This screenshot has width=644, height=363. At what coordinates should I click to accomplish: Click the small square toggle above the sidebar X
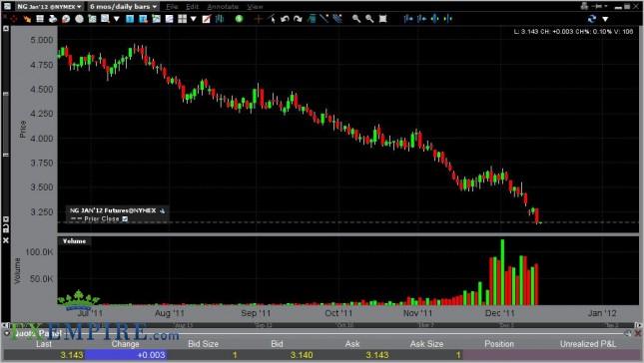pyautogui.click(x=6, y=219)
